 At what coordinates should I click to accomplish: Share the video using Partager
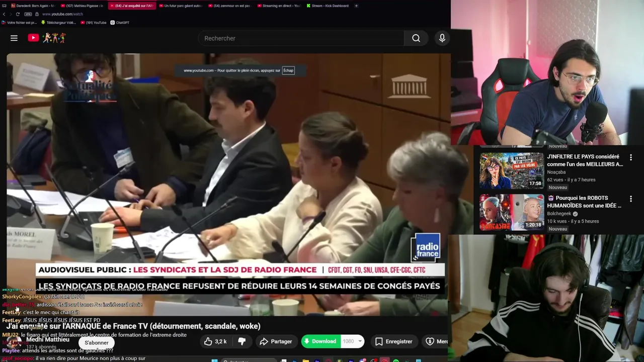(x=276, y=341)
